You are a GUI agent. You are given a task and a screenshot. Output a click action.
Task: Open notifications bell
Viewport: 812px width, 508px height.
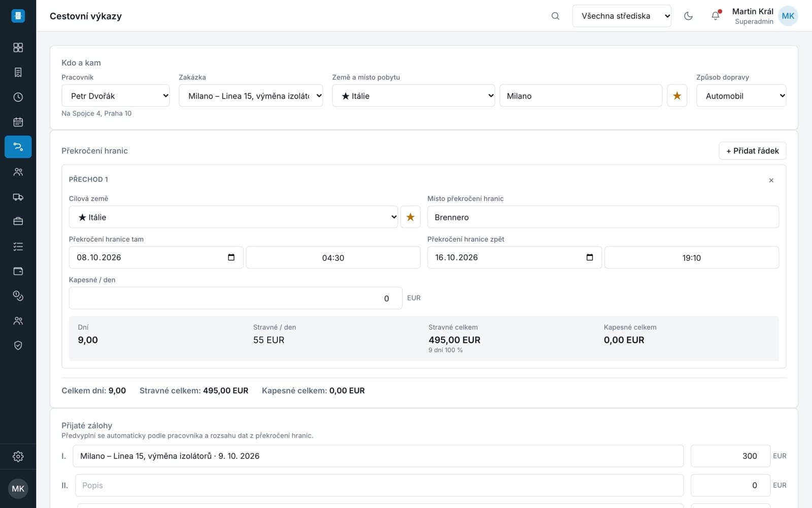tap(716, 16)
